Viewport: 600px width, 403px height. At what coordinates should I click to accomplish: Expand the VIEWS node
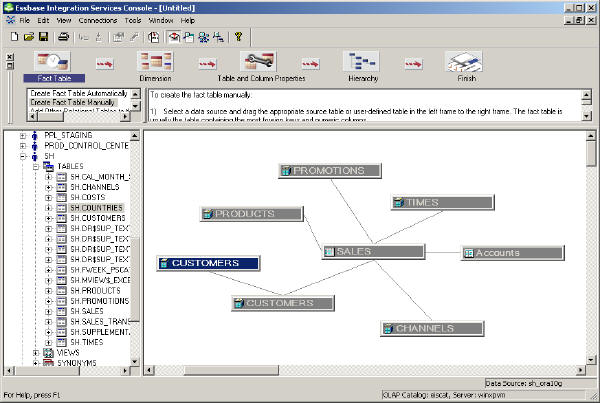[x=36, y=352]
